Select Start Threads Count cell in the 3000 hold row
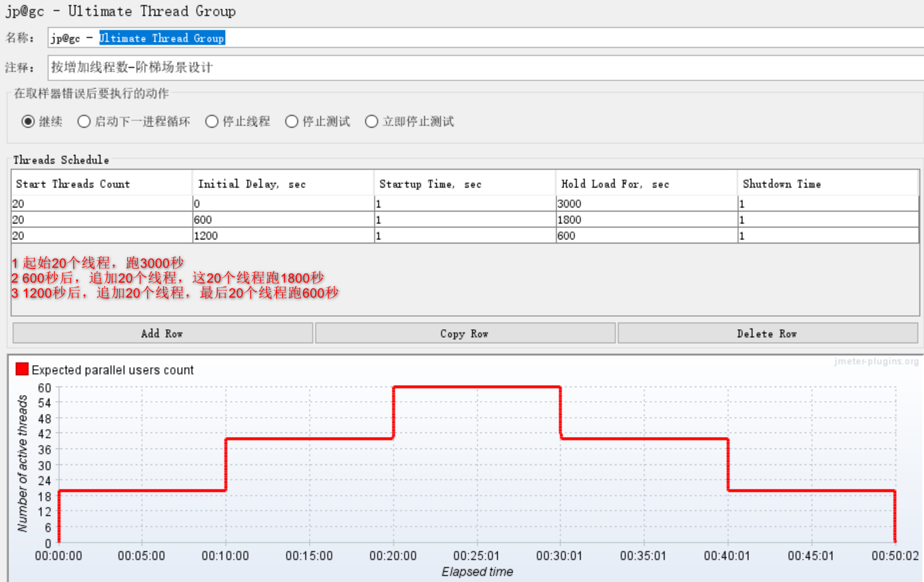The width and height of the screenshot is (924, 582). (x=102, y=204)
